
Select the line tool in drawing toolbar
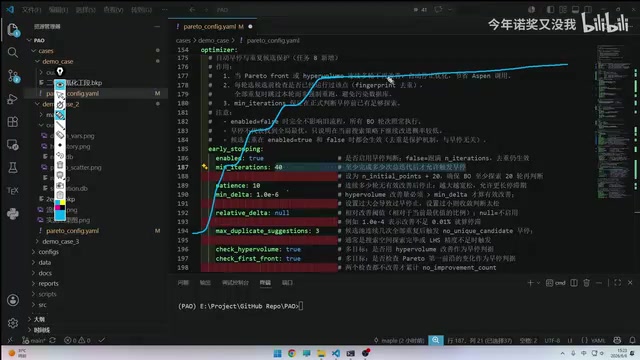tap(60, 125)
